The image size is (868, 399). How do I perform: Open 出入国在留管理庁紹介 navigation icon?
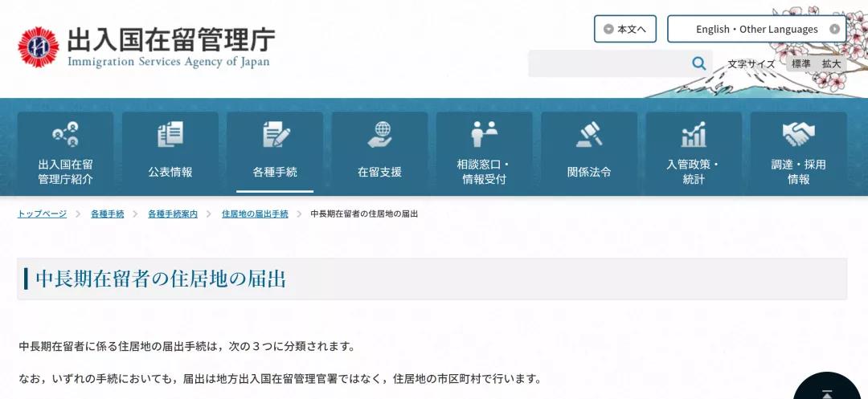65,134
